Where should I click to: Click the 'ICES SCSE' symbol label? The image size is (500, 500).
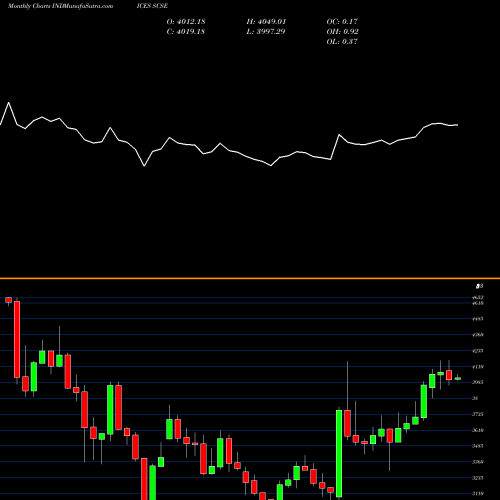click(x=152, y=6)
